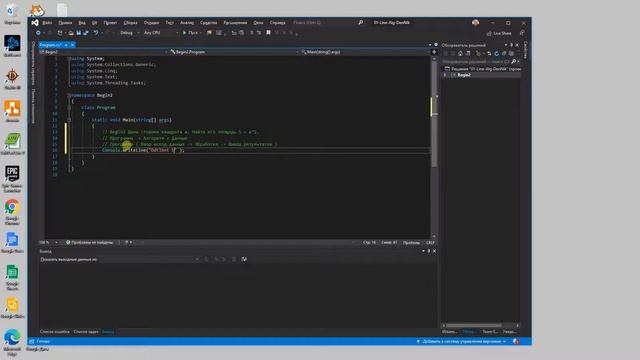The width and height of the screenshot is (640, 360).
Task: Click the feedback icon beside Live Share
Action: coord(522,33)
